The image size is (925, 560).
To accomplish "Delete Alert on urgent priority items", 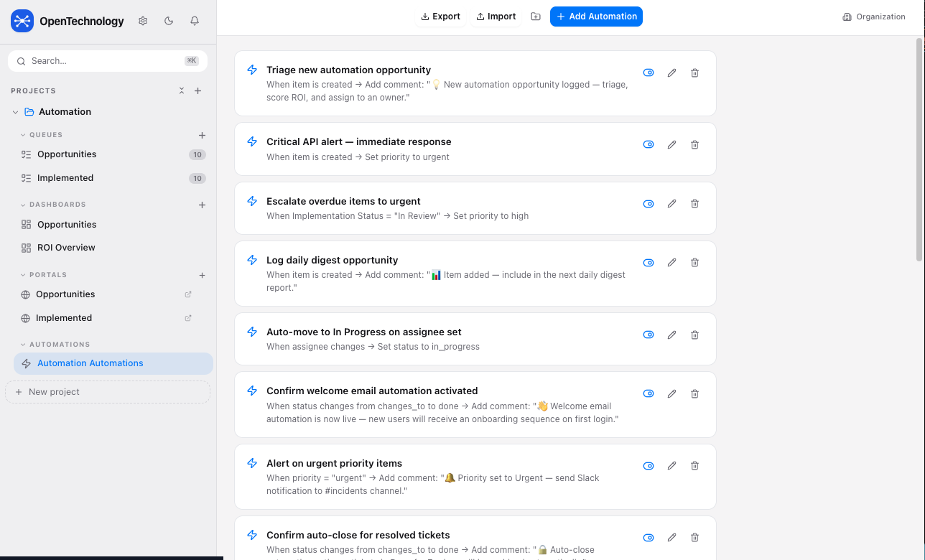I will click(x=695, y=466).
